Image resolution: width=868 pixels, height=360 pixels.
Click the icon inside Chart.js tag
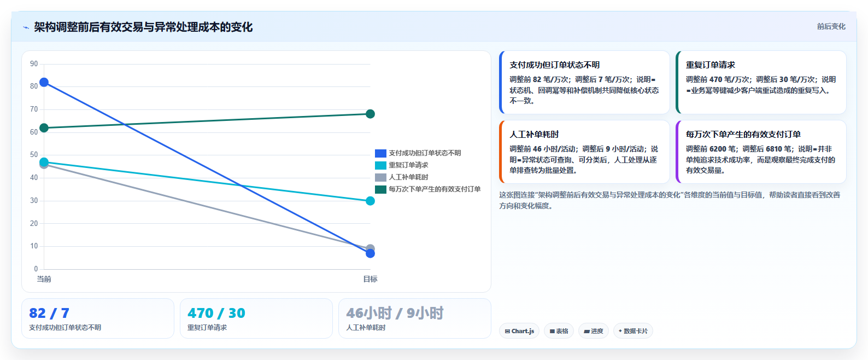(508, 332)
